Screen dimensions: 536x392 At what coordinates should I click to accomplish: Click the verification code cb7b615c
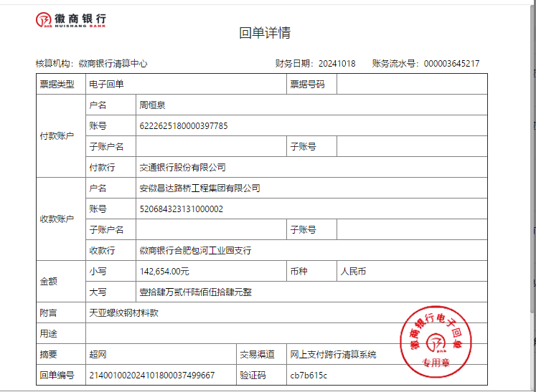(x=309, y=375)
